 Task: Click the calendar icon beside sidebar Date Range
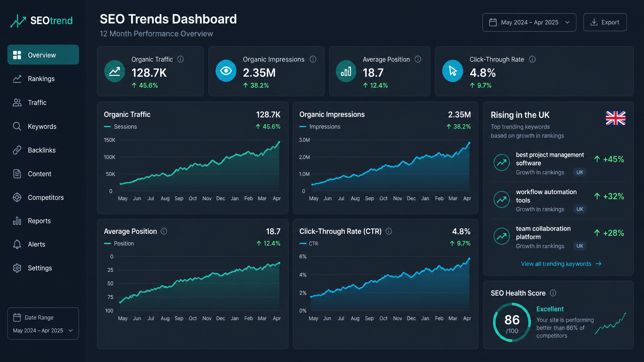coord(17,317)
